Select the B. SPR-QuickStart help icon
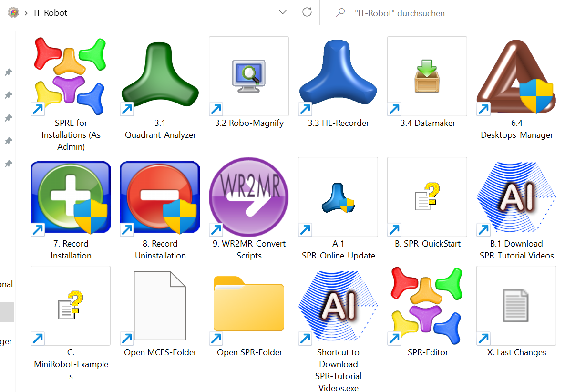The width and height of the screenshot is (565, 392). coord(427,197)
